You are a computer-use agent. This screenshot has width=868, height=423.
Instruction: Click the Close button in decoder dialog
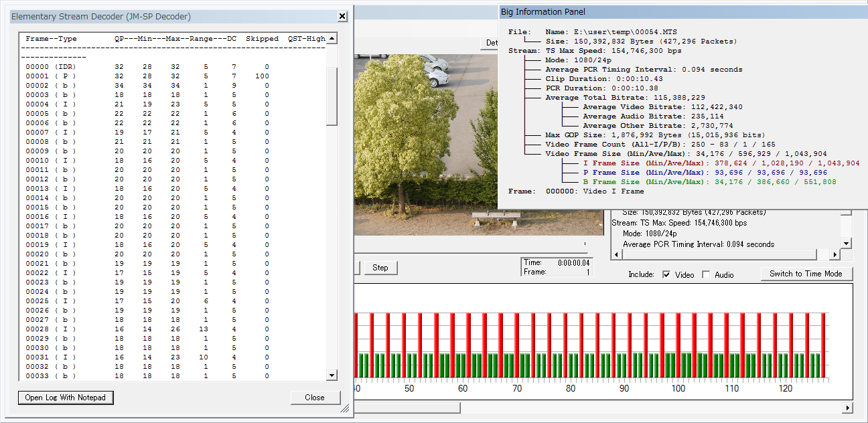point(315,398)
